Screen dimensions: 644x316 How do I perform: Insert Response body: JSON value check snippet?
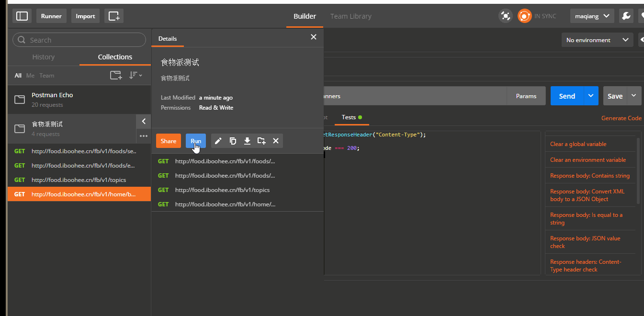point(585,242)
